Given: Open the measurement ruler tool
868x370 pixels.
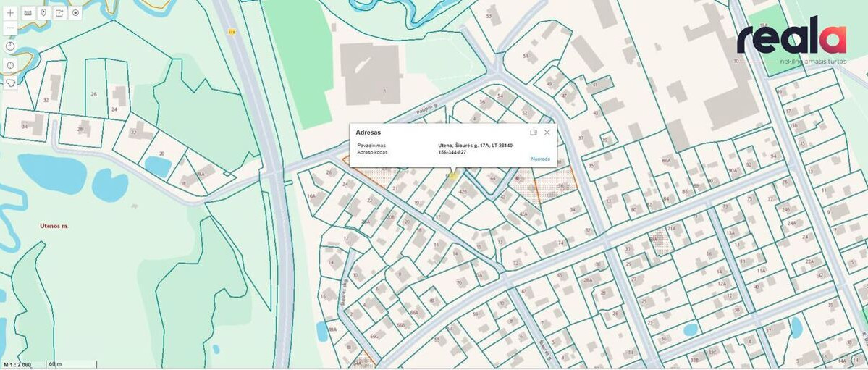Looking at the screenshot, I should click(28, 13).
